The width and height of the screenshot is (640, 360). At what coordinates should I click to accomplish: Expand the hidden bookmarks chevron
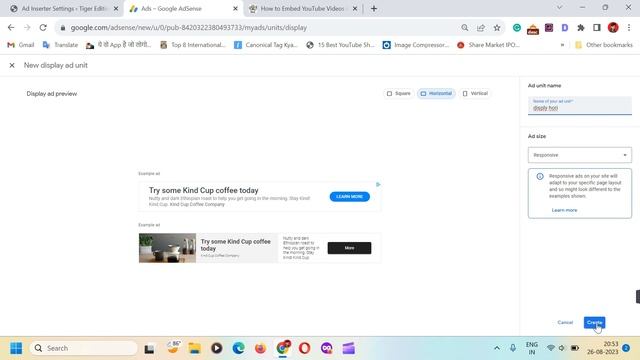tap(562, 45)
